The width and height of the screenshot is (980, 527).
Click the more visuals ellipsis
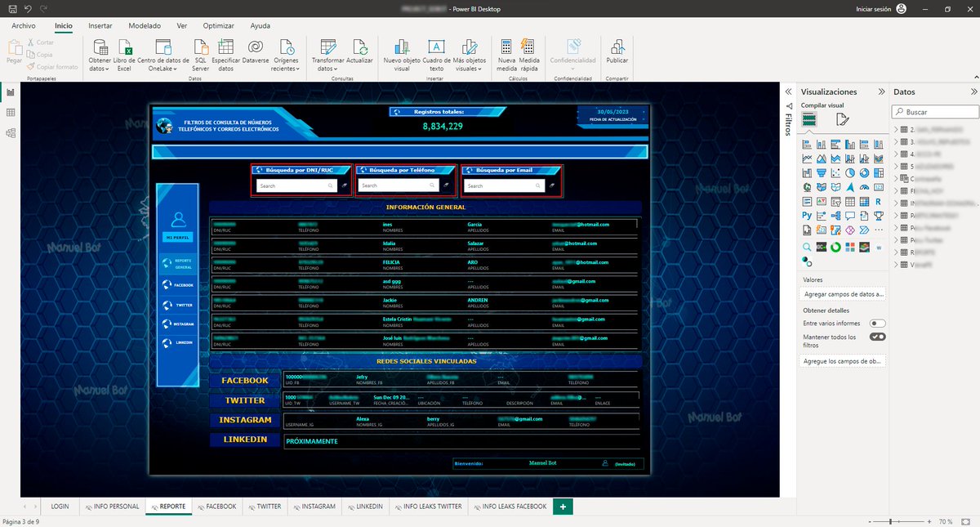(x=879, y=230)
